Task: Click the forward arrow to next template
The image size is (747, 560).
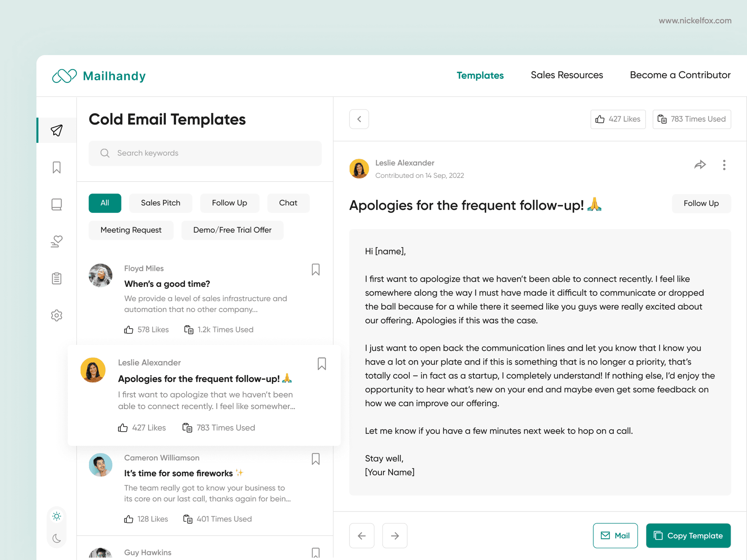Action: pyautogui.click(x=394, y=535)
